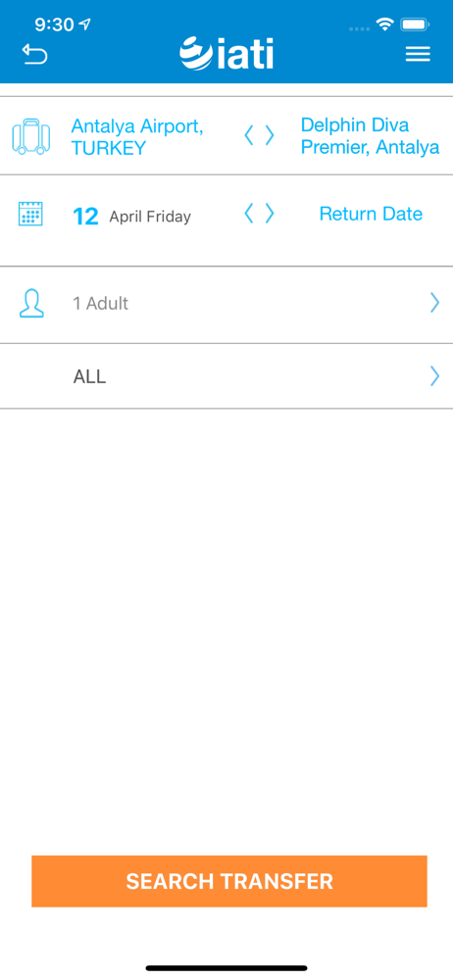Change pickup Antalya Airport, TURKEY
This screenshot has height=980, width=453.
(x=137, y=137)
